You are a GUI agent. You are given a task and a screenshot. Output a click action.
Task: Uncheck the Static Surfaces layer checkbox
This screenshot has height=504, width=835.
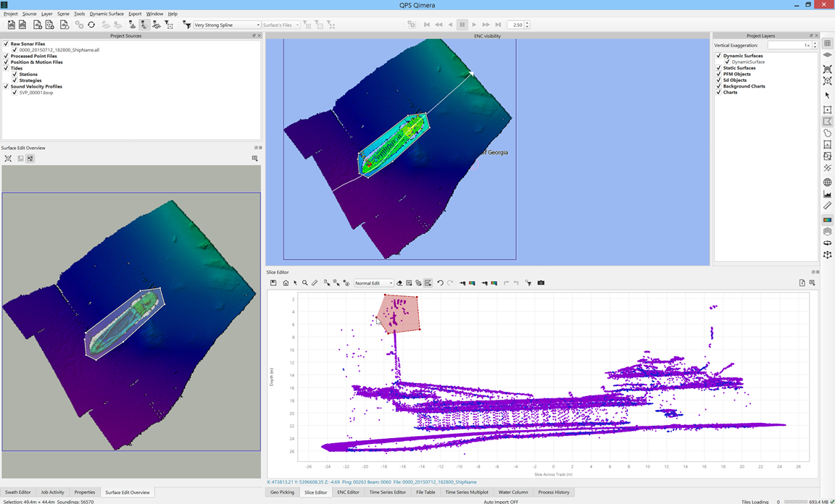click(x=718, y=68)
